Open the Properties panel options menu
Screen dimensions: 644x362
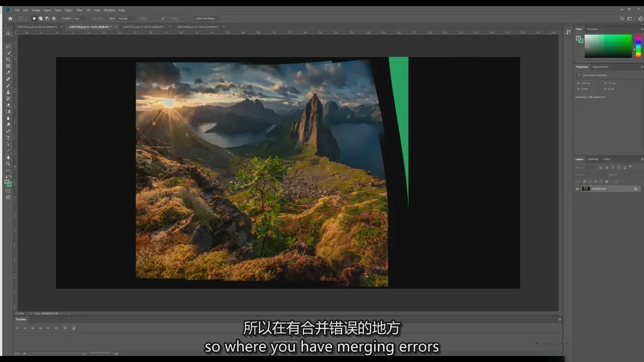pos(641,67)
